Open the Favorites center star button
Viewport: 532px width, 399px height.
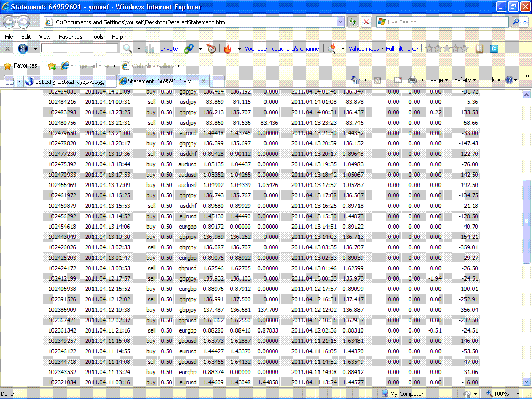[20, 65]
